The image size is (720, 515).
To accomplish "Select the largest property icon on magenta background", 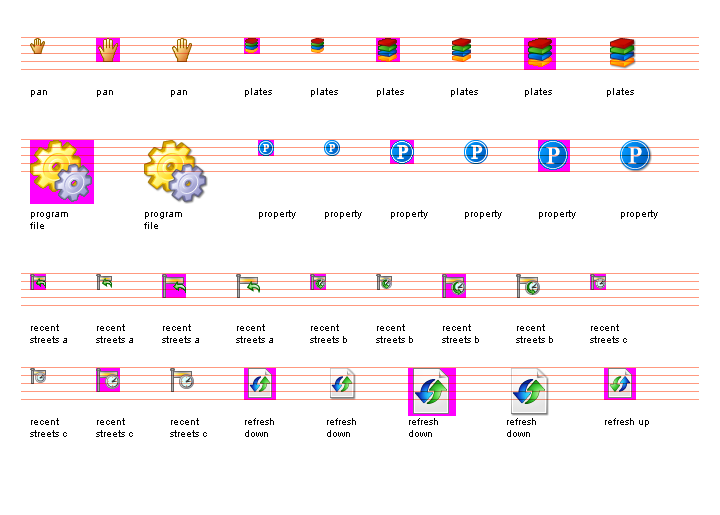I will 554,155.
